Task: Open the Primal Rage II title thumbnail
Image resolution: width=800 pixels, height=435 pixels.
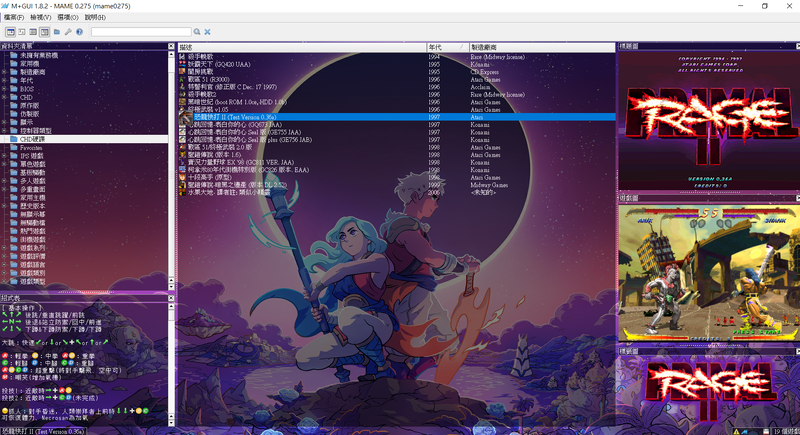Action: (709, 121)
